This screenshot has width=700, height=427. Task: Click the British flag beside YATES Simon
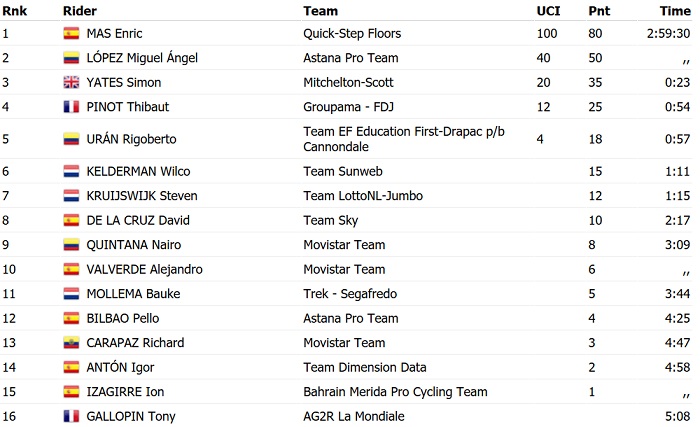coord(71,82)
